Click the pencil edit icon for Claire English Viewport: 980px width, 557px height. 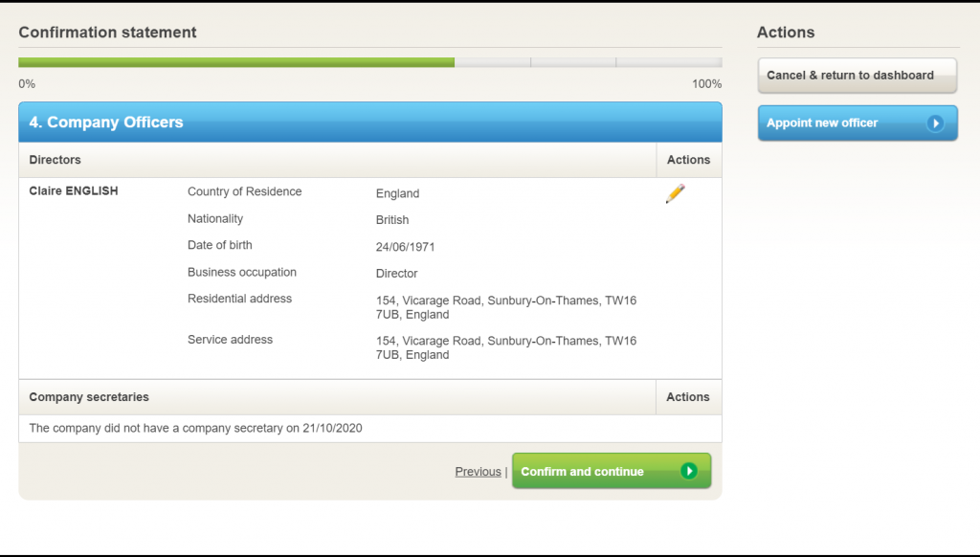pos(675,193)
